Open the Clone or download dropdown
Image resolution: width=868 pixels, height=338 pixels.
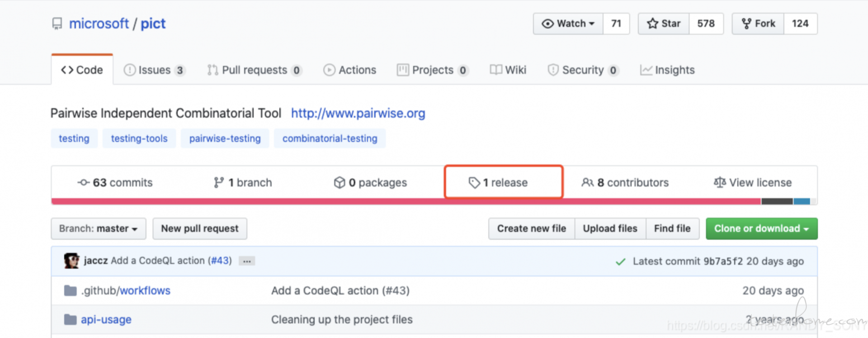[x=762, y=229]
